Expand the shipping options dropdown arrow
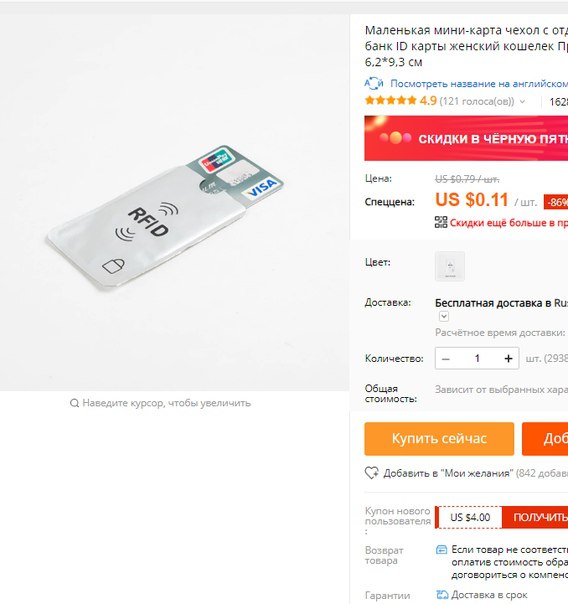The width and height of the screenshot is (568, 604). (444, 316)
